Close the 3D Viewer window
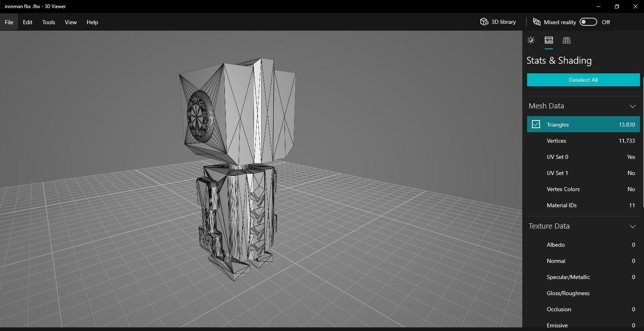The width and height of the screenshot is (644, 331). (x=635, y=6)
